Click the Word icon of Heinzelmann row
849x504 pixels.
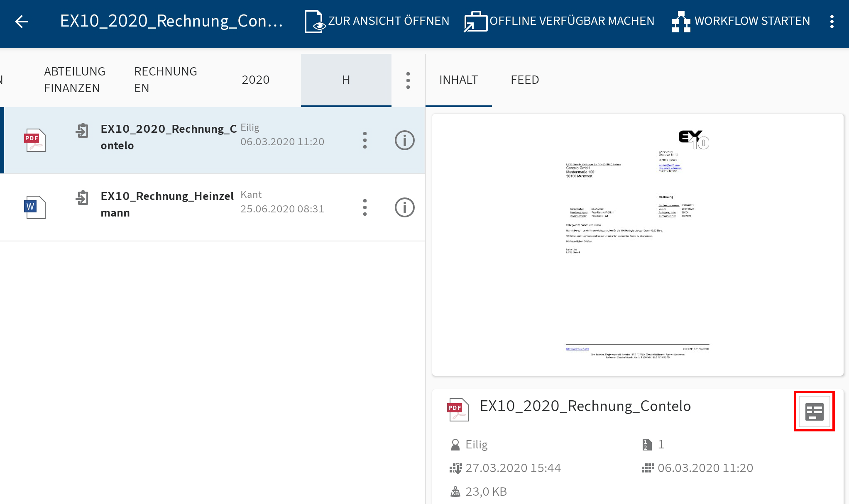(x=35, y=207)
